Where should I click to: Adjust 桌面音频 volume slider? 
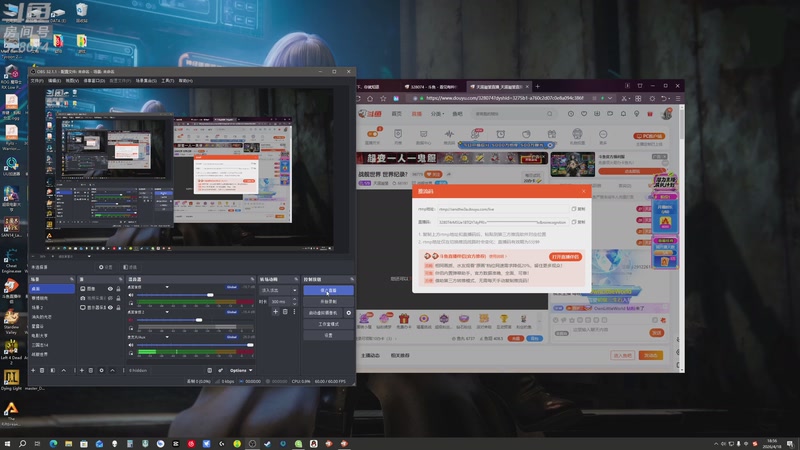coord(196,295)
